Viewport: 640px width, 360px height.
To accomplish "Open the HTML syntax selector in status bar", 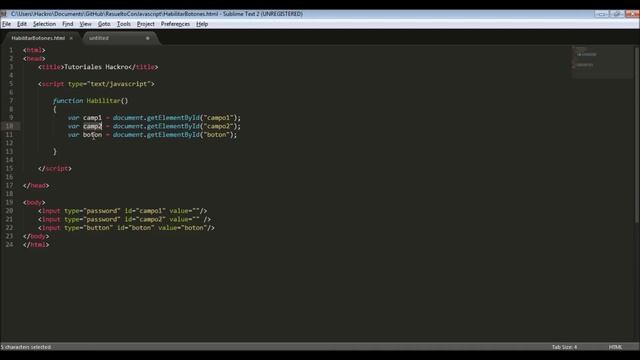I will click(x=616, y=347).
